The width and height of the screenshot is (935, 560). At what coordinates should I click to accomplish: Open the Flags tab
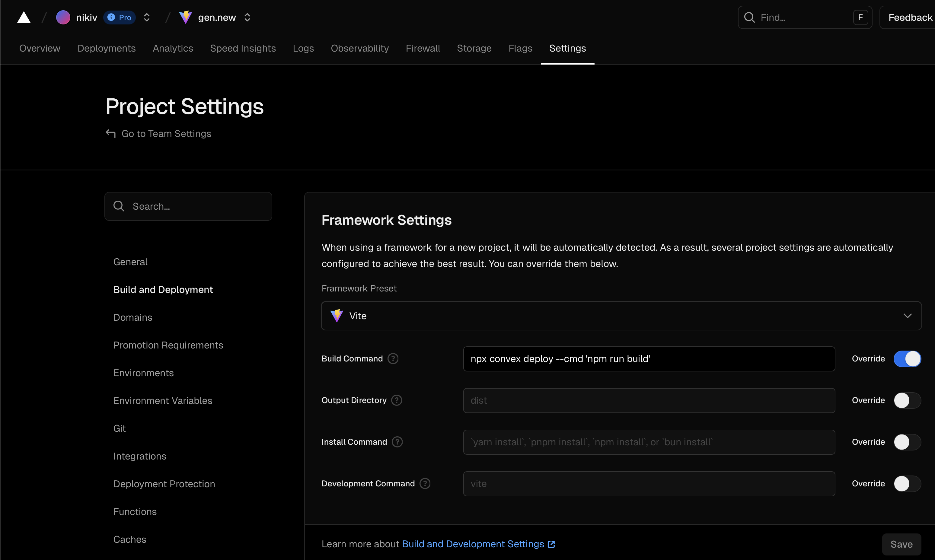(x=520, y=48)
